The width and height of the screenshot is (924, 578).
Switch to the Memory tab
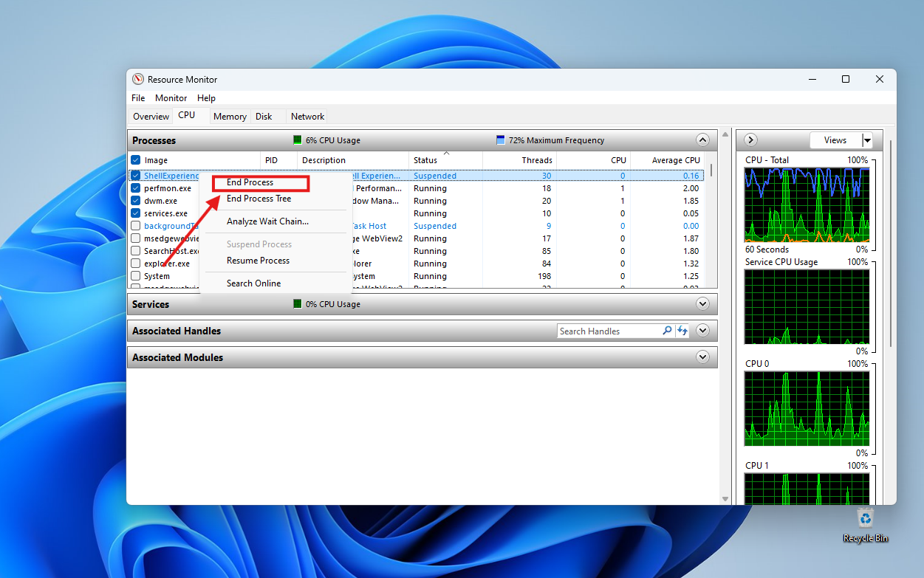point(230,117)
